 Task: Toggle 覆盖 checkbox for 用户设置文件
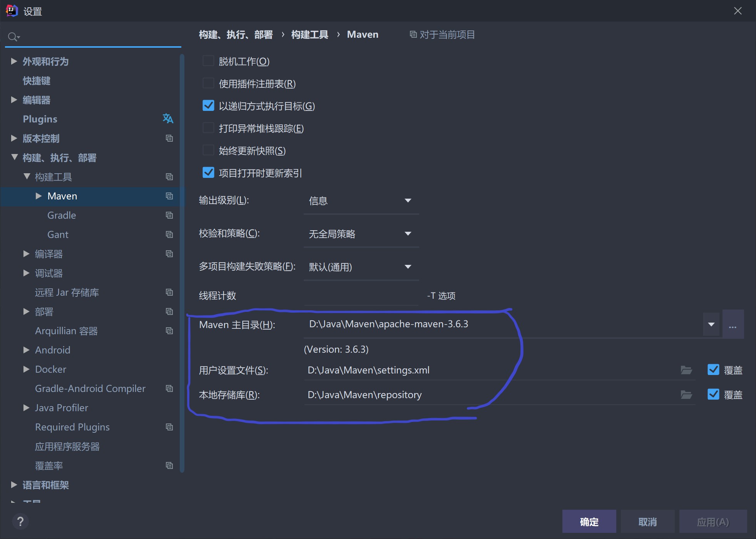pos(713,370)
